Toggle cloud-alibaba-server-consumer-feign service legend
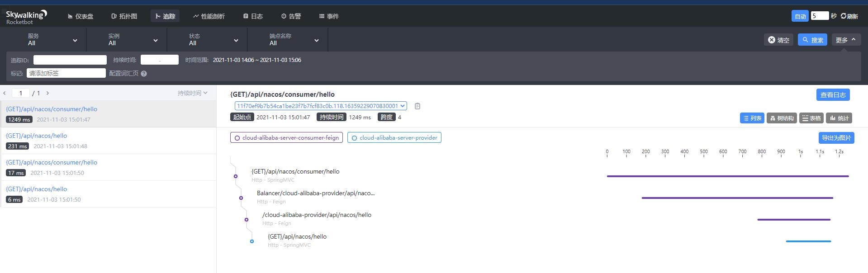Screen dimensions: 868x273 pos(286,138)
